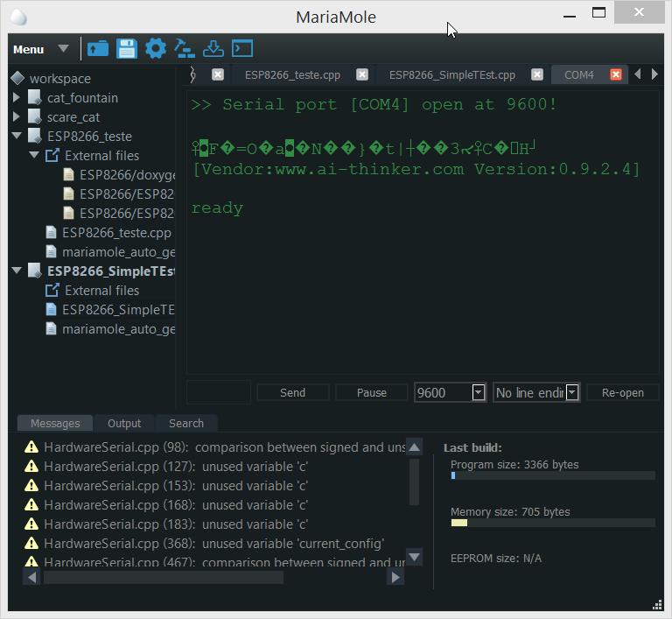Open the serial monitor terminal icon
The width and height of the screenshot is (672, 619).
(242, 49)
